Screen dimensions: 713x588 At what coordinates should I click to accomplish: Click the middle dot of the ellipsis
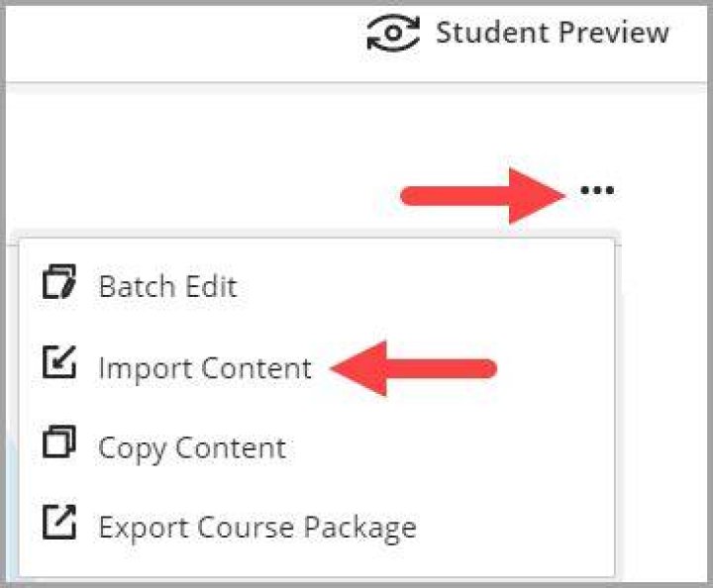597,190
